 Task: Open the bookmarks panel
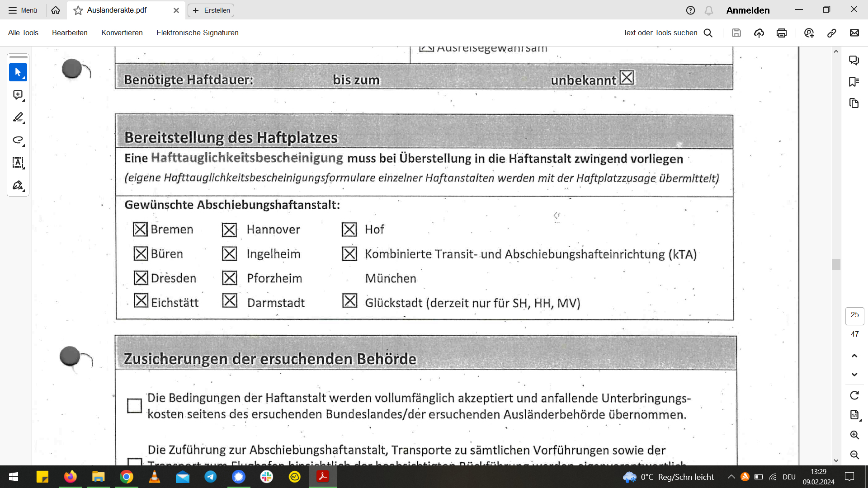[854, 82]
